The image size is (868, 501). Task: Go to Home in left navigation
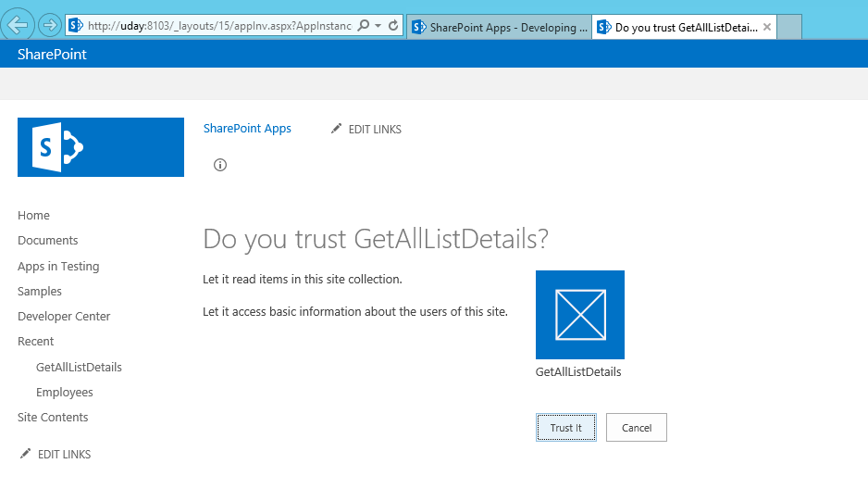33,215
